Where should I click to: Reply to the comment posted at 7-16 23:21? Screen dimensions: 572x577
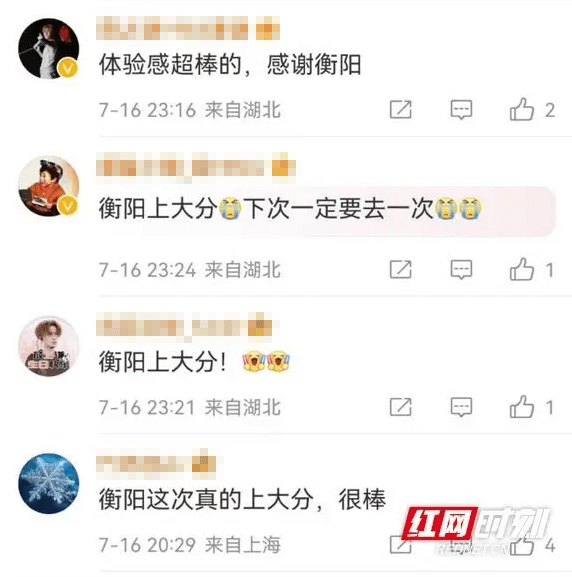pyautogui.click(x=461, y=407)
